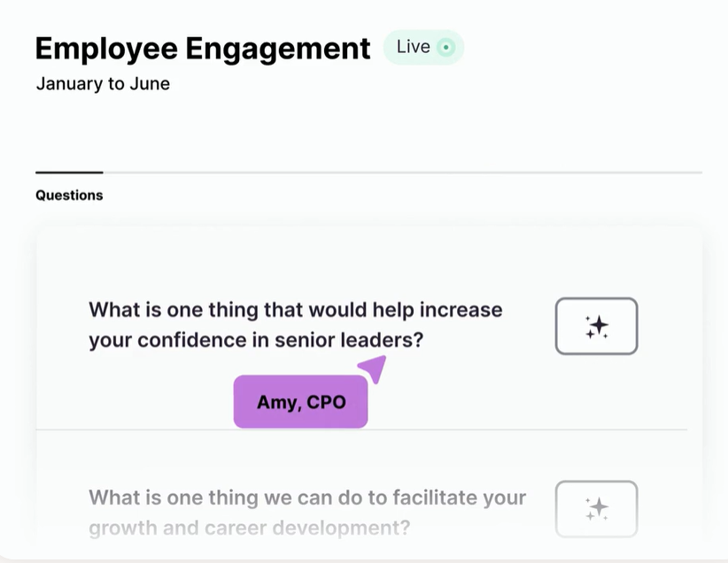The height and width of the screenshot is (563, 728).
Task: Click the word Live in the badge
Action: coord(414,47)
